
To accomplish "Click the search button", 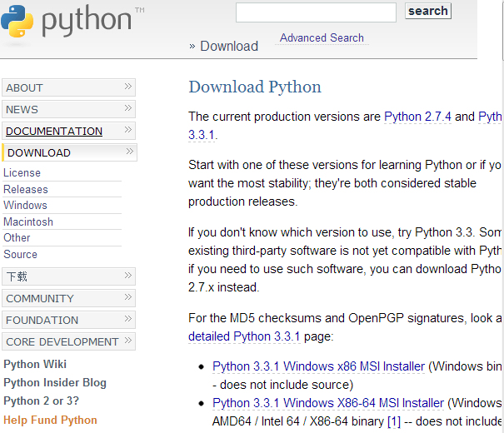I will tap(428, 11).
